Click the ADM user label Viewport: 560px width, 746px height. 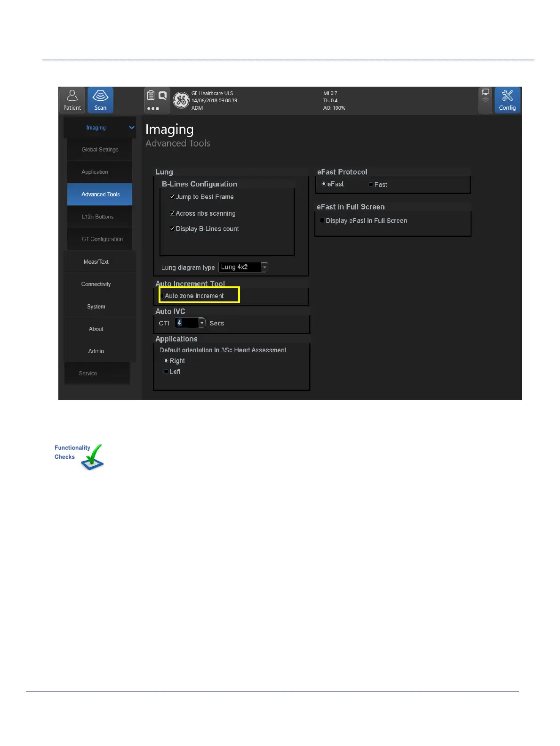pyautogui.click(x=197, y=108)
